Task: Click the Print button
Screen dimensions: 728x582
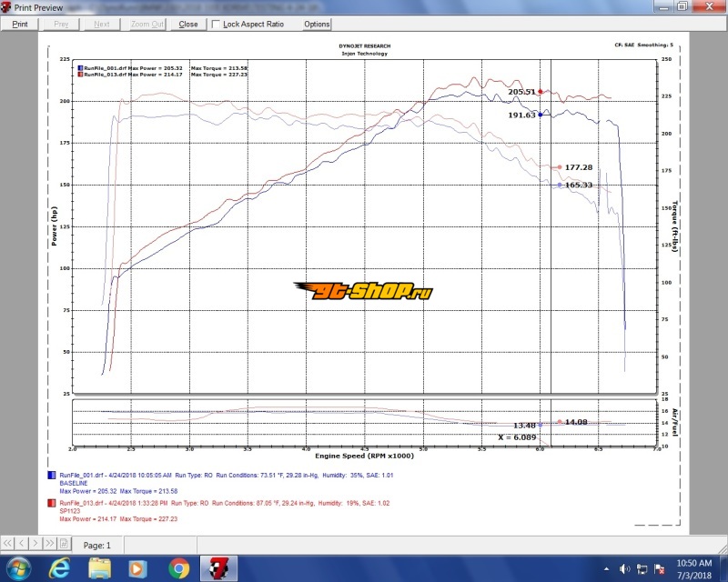Action: point(20,25)
